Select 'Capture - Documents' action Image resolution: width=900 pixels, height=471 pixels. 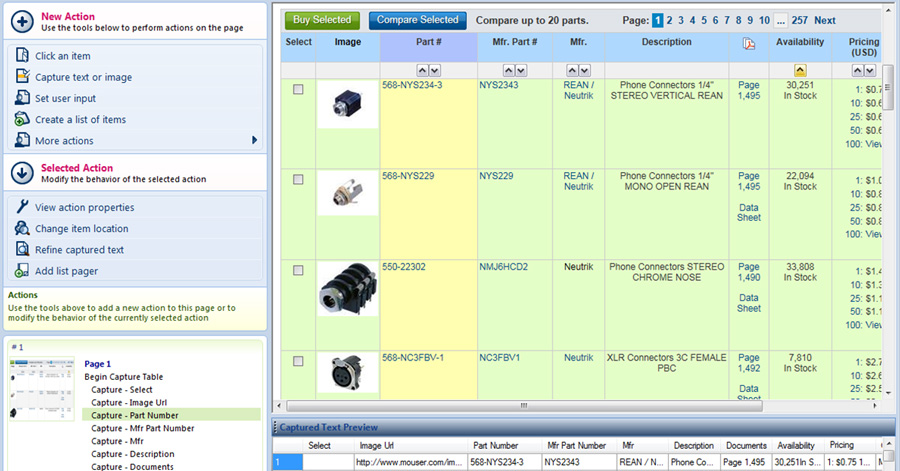coord(132,466)
